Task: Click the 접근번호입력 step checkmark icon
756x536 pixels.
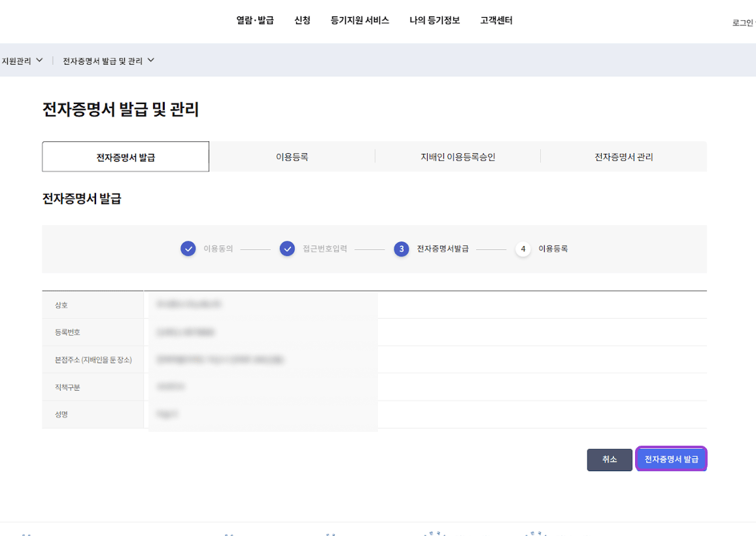Action: pos(287,249)
